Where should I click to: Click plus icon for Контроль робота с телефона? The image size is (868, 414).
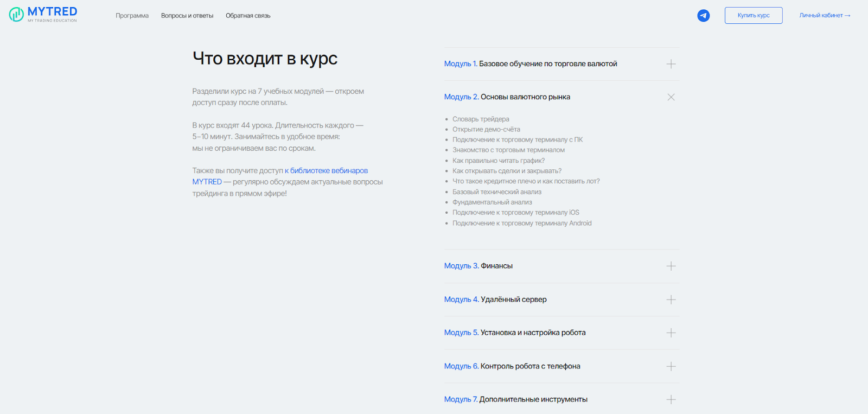pos(671,366)
